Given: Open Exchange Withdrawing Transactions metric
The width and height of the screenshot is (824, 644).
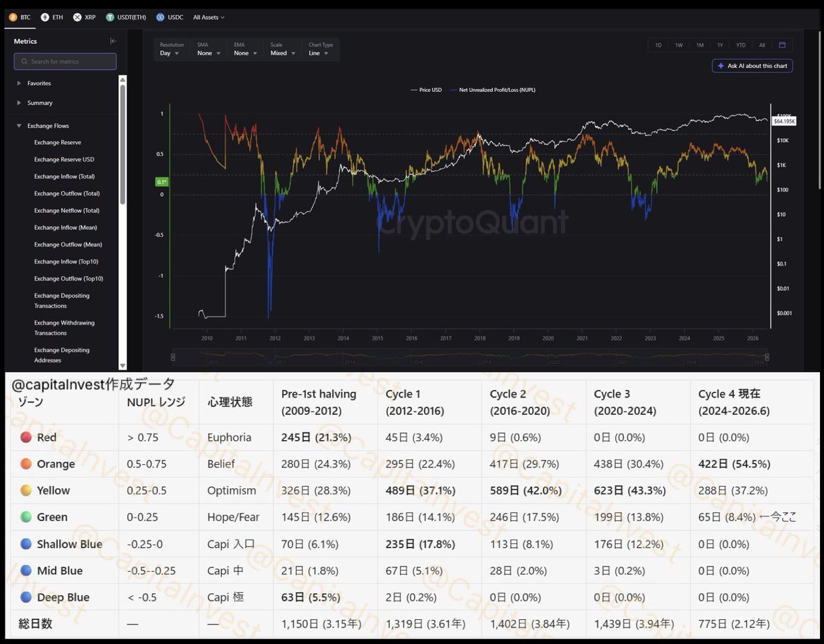Looking at the screenshot, I should [65, 327].
